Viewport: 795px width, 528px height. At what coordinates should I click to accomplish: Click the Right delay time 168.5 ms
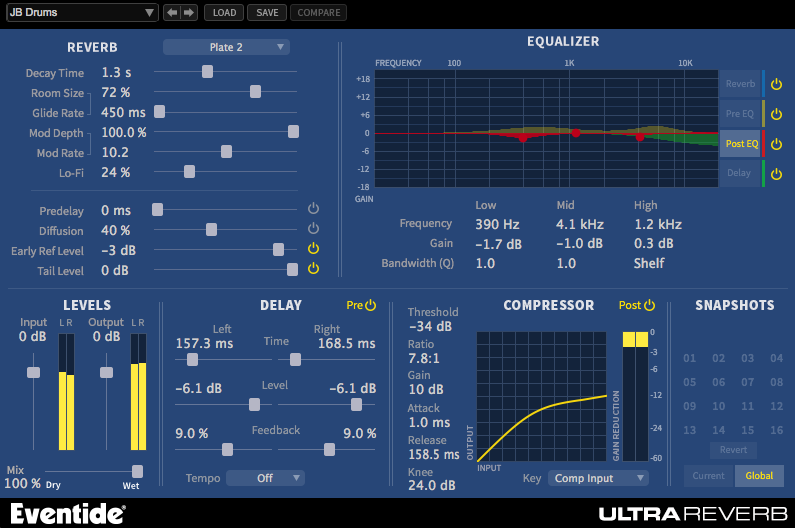coord(347,343)
